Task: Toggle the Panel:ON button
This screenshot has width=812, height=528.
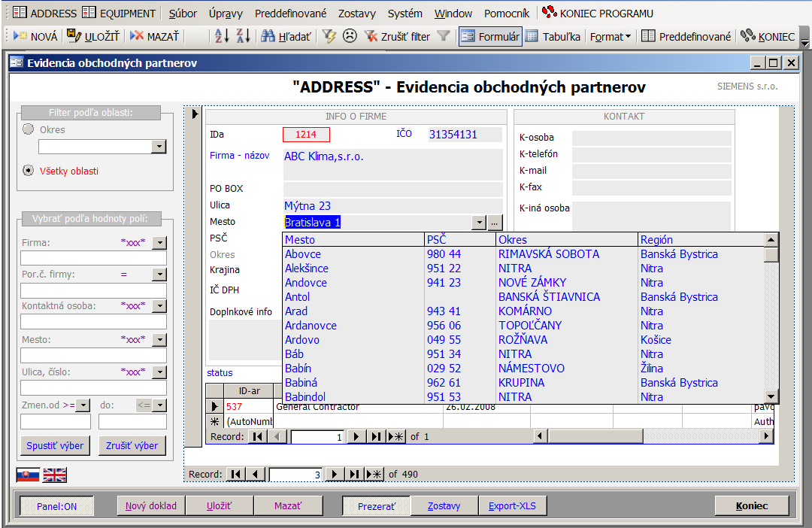Action: pyautogui.click(x=56, y=506)
